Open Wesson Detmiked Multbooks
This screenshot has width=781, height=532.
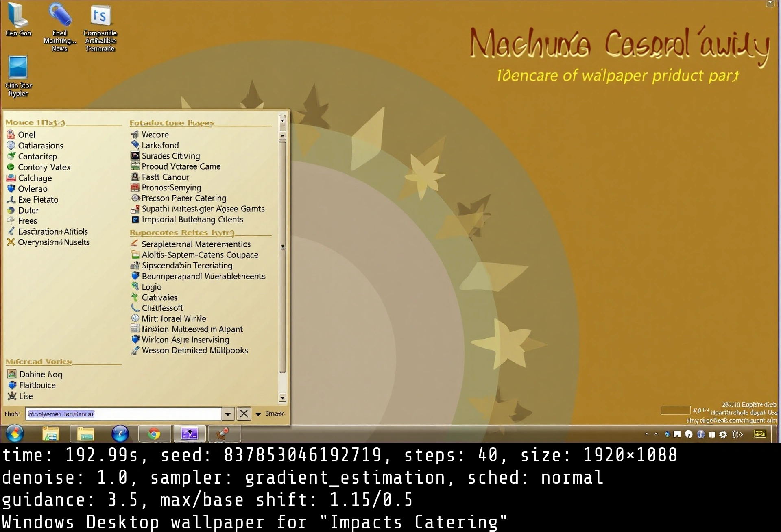(x=194, y=350)
